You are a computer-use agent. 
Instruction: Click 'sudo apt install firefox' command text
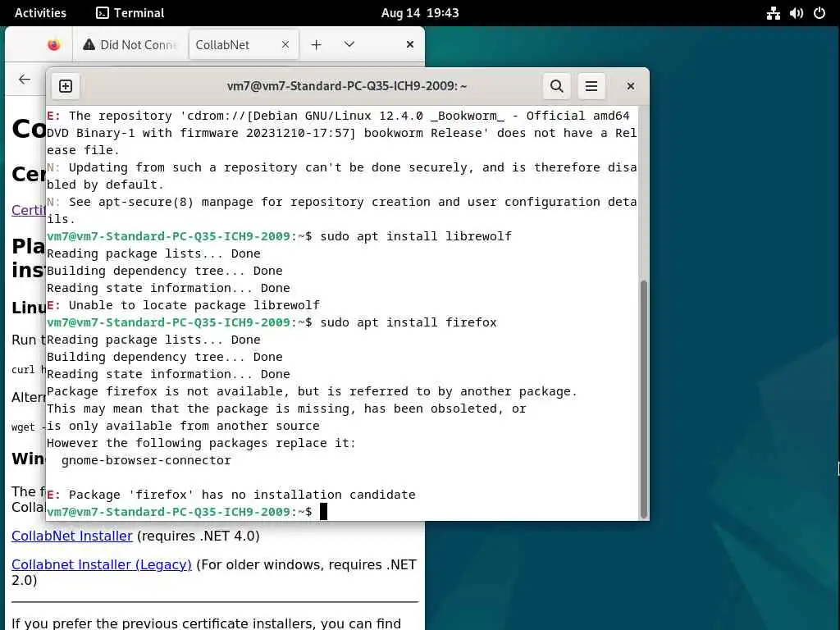pyautogui.click(x=409, y=322)
